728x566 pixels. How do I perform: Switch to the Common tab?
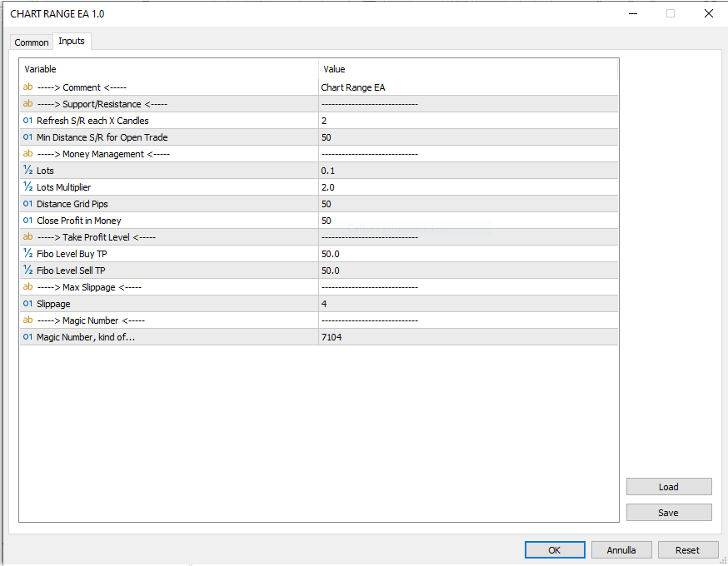click(x=32, y=42)
